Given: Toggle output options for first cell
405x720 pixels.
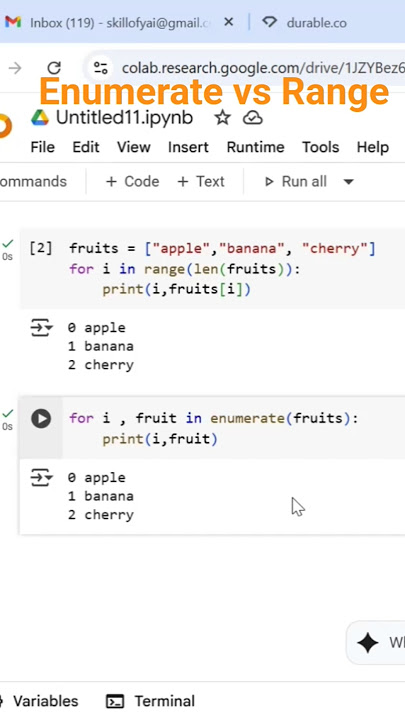Looking at the screenshot, I should (x=41, y=328).
